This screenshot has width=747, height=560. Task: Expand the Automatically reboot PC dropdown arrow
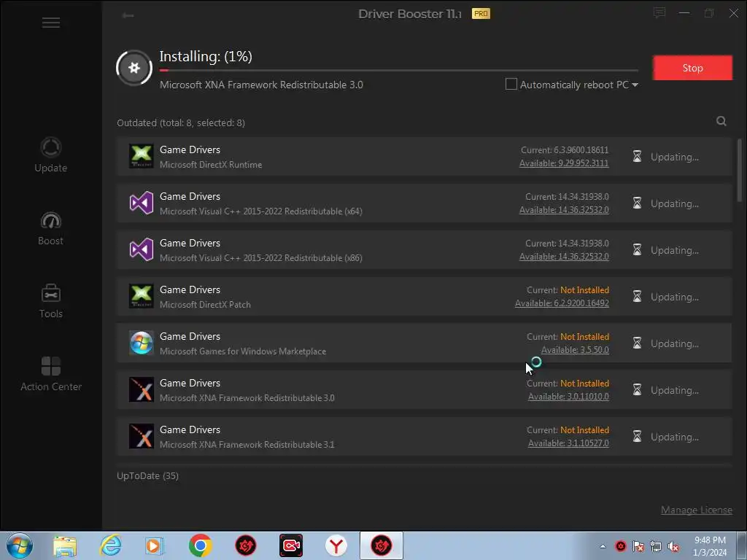[x=635, y=85]
